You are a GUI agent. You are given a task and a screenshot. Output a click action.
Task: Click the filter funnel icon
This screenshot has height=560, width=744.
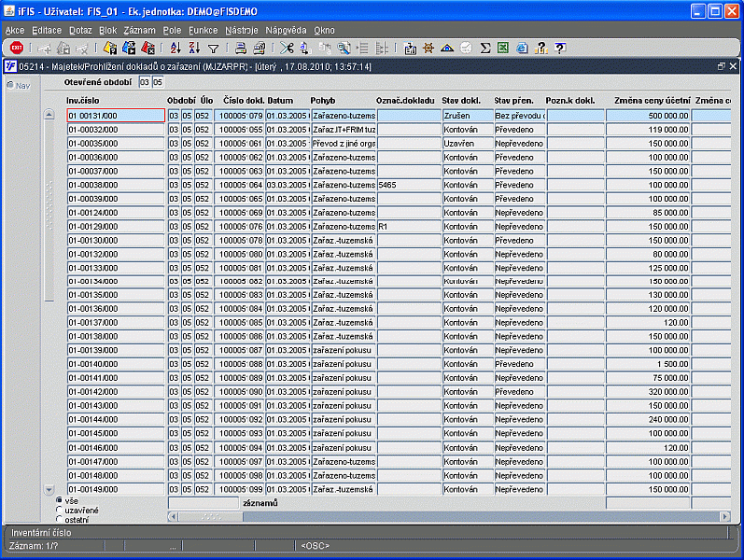[213, 48]
